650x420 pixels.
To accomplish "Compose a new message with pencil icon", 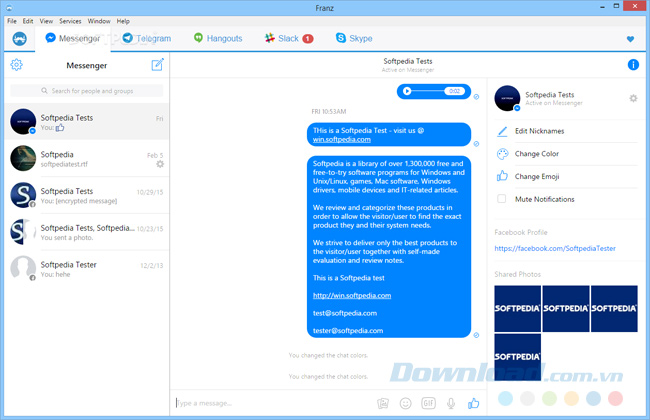I will 157,65.
